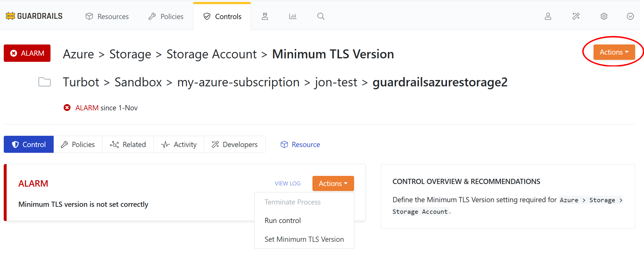Image resolution: width=644 pixels, height=262 pixels.
Task: Click the folder icon beside the Turbot breadcrumb
Action: 44,82
